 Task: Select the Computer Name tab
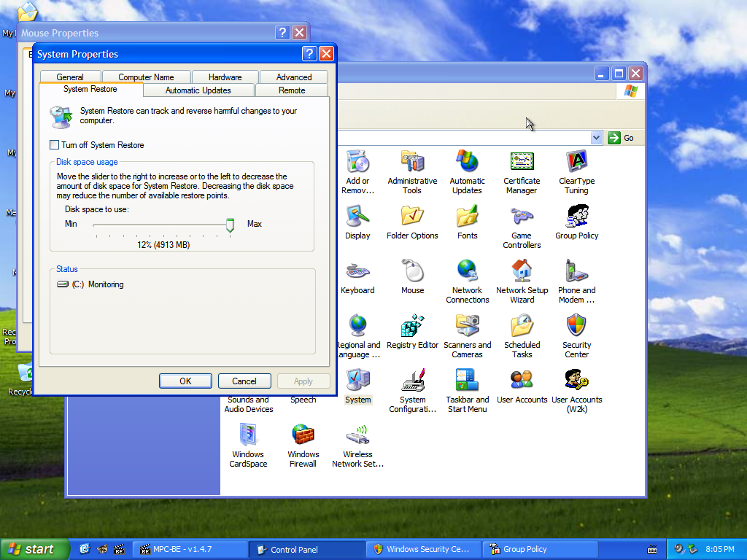coord(146,77)
